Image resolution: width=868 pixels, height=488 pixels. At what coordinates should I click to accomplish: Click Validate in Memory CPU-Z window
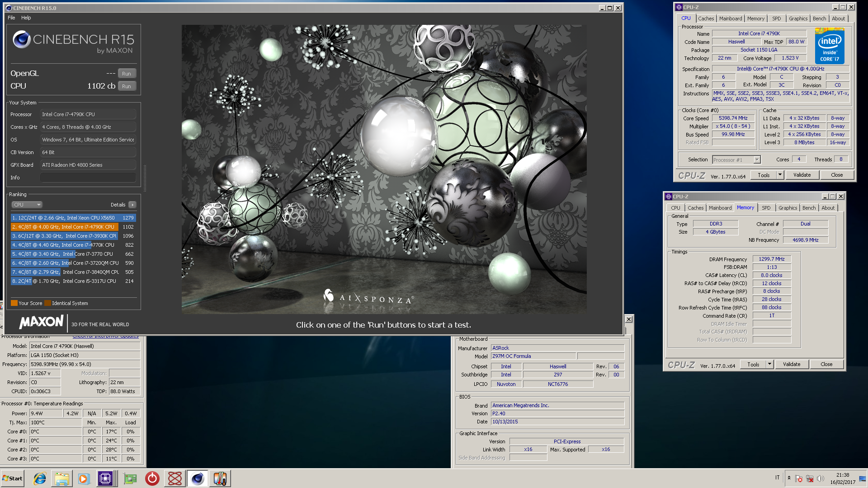792,365
